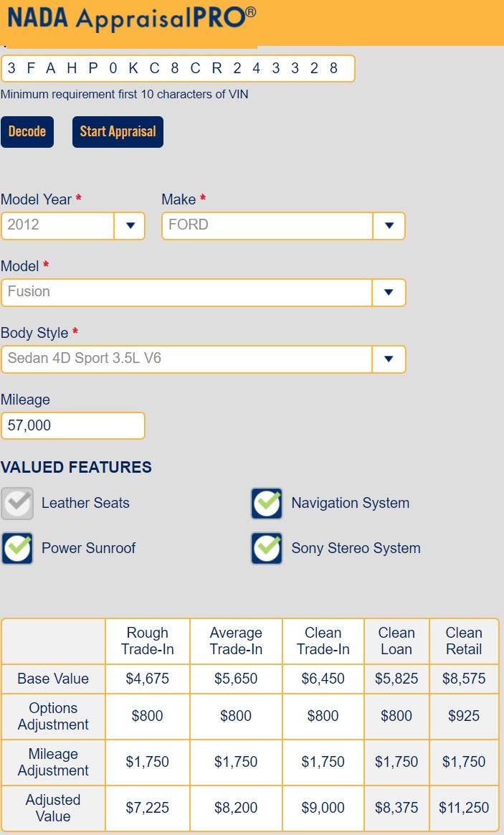This screenshot has height=835, width=504.
Task: Click the Power Sunroof label text
Action: (x=88, y=548)
